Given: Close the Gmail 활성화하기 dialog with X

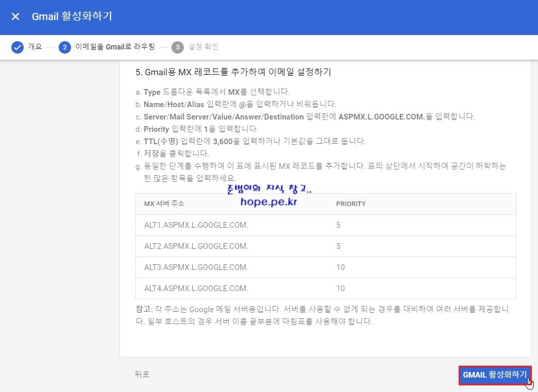Looking at the screenshot, I should click(15, 16).
